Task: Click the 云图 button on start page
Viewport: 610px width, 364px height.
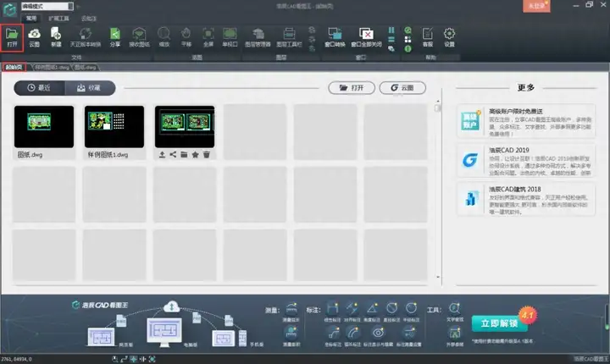Action: pos(402,88)
